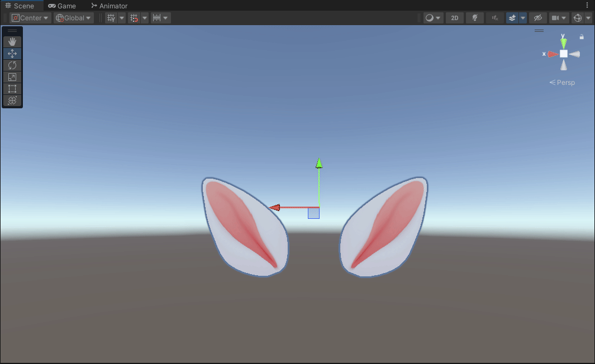The height and width of the screenshot is (364, 595).
Task: Open the Center pivot mode dropdown
Action: (x=30, y=18)
